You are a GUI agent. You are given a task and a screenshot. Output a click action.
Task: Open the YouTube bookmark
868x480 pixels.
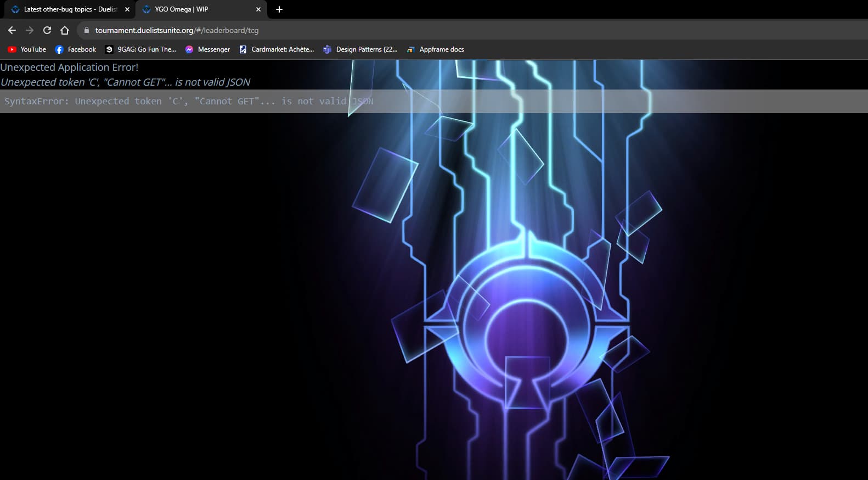[x=27, y=49]
